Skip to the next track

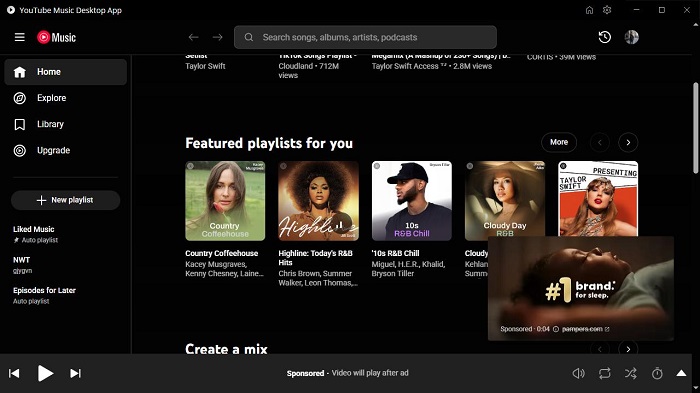point(75,373)
